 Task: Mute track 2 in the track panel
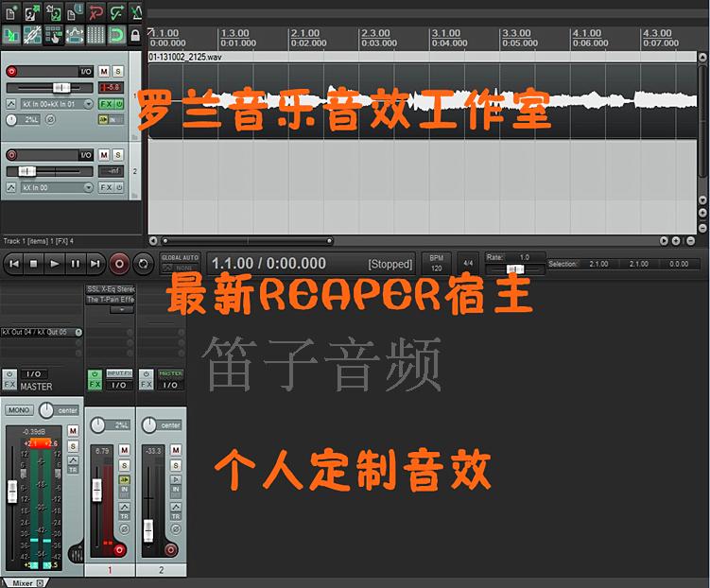point(104,155)
